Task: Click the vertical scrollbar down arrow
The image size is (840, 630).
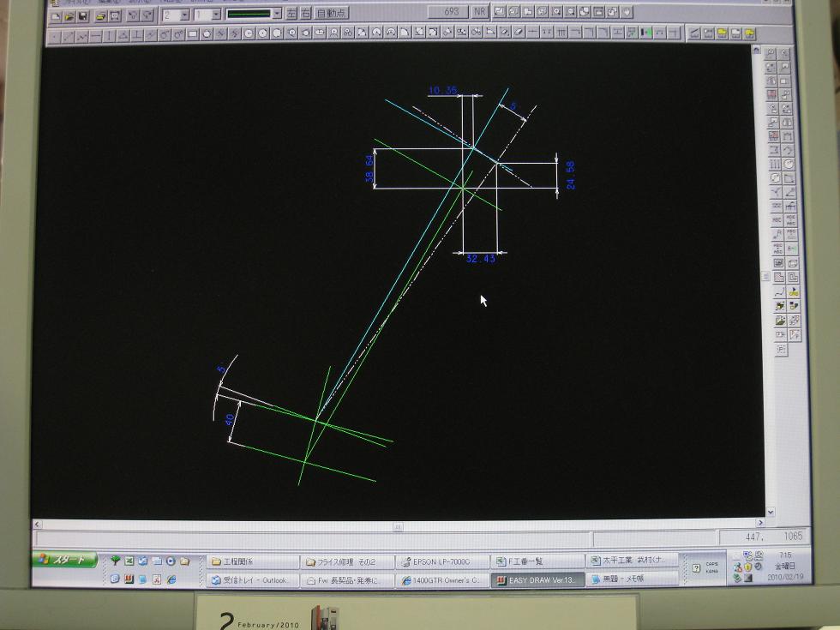Action: click(771, 512)
